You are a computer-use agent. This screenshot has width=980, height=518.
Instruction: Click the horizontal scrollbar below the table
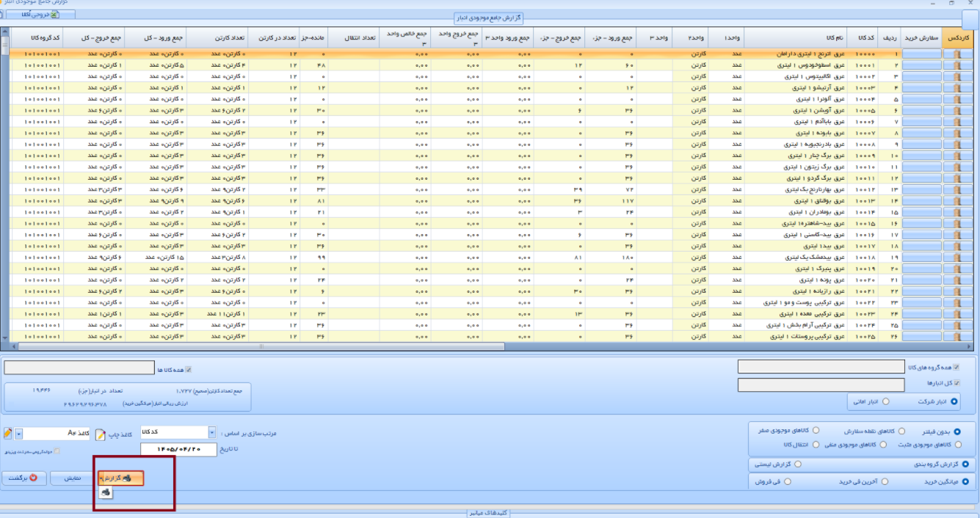click(x=492, y=346)
